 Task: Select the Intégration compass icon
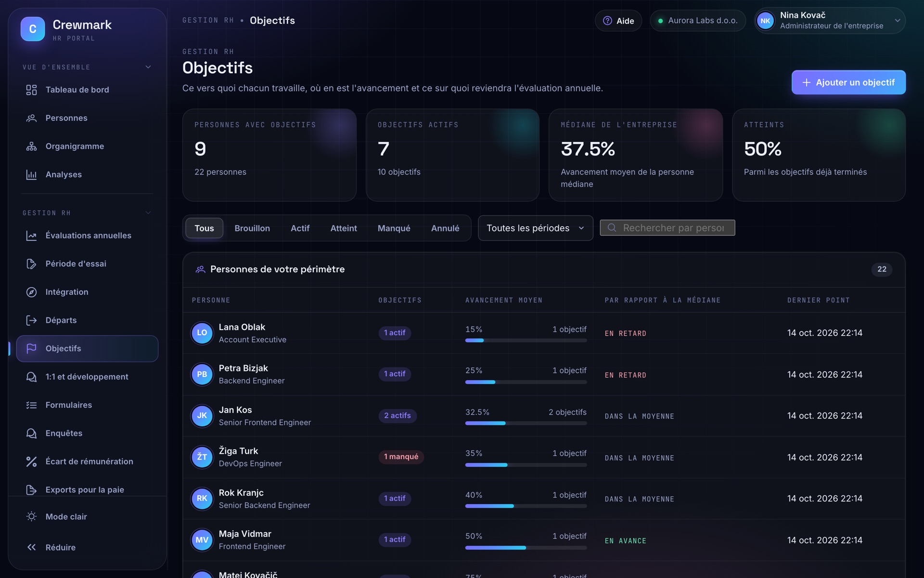click(x=31, y=292)
